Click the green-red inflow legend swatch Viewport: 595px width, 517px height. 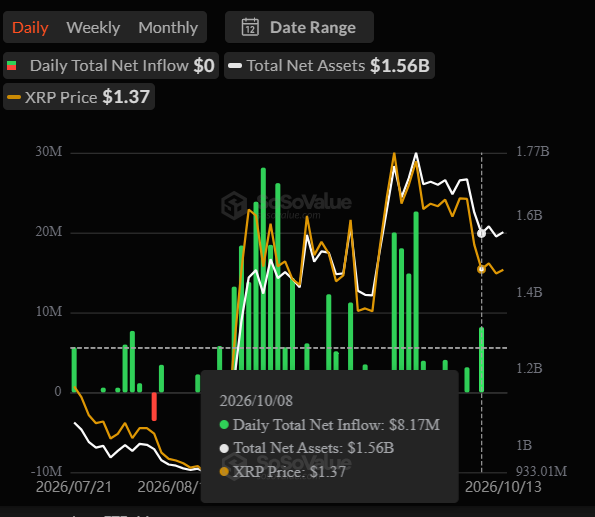click(12, 66)
